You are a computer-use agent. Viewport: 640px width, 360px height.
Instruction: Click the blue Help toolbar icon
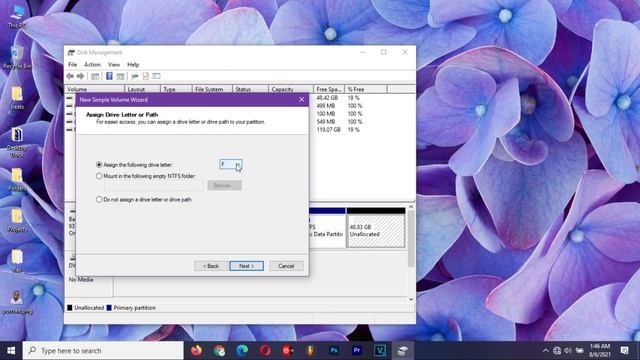(109, 76)
